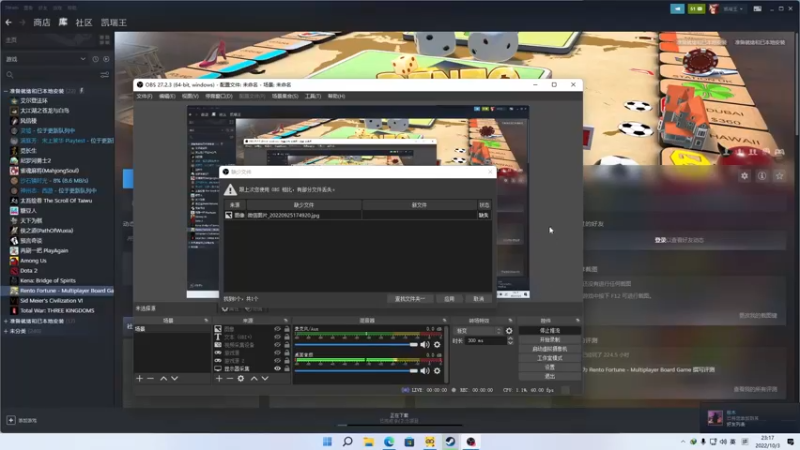This screenshot has width=800, height=450.
Task: Collapse first installed games category in Steam
Action: click(x=6, y=91)
